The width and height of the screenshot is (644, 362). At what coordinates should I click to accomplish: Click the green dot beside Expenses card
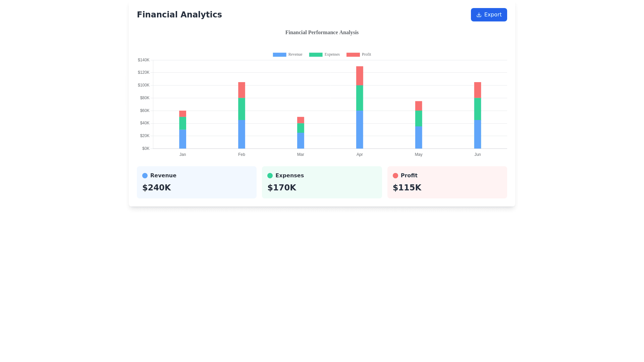[270, 176]
